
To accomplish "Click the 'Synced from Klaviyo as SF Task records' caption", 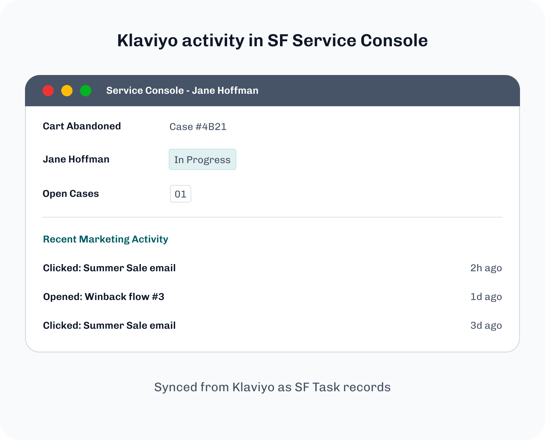I will 272,387.
